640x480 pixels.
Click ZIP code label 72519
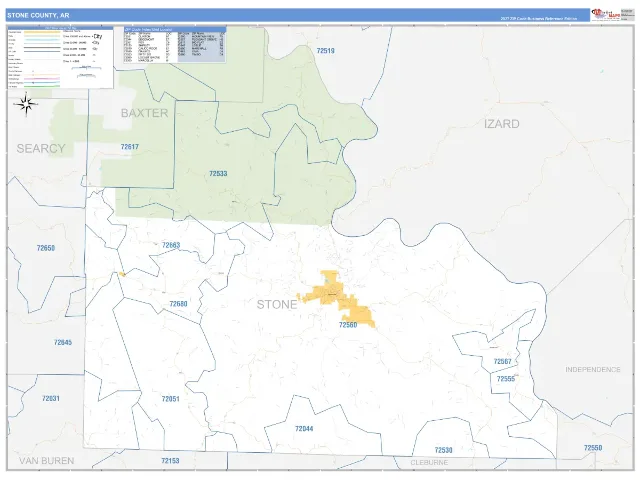[x=326, y=51]
